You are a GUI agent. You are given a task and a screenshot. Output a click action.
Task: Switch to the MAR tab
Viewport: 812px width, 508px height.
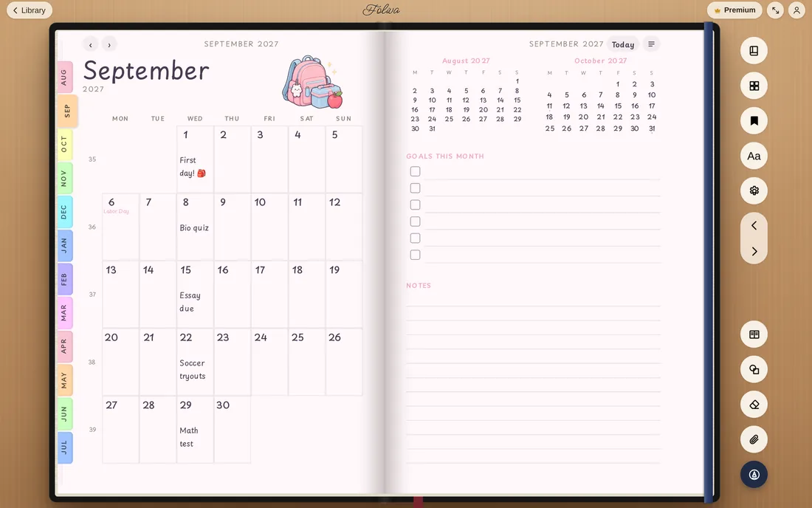(x=64, y=313)
